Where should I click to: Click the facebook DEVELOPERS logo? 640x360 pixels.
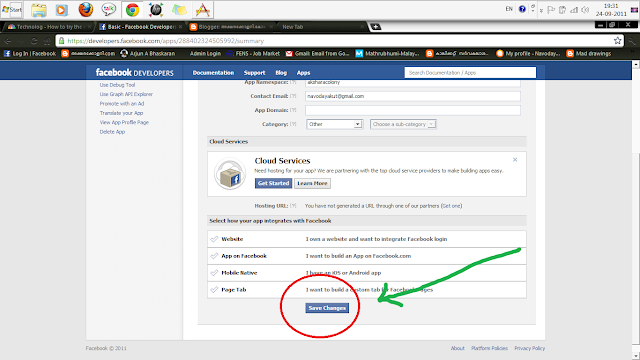(x=135, y=73)
